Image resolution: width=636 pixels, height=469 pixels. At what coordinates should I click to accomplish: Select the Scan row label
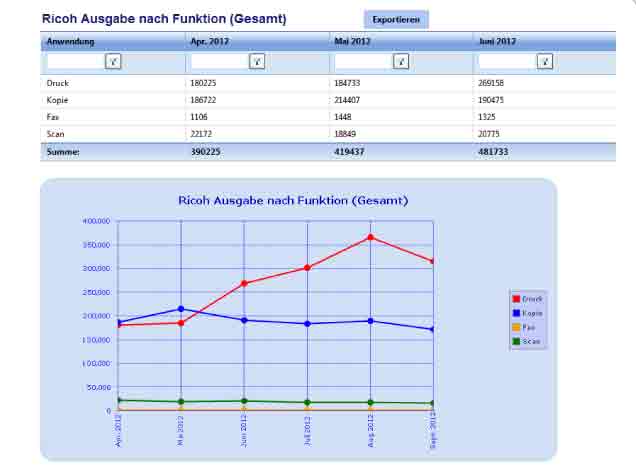pos(56,134)
